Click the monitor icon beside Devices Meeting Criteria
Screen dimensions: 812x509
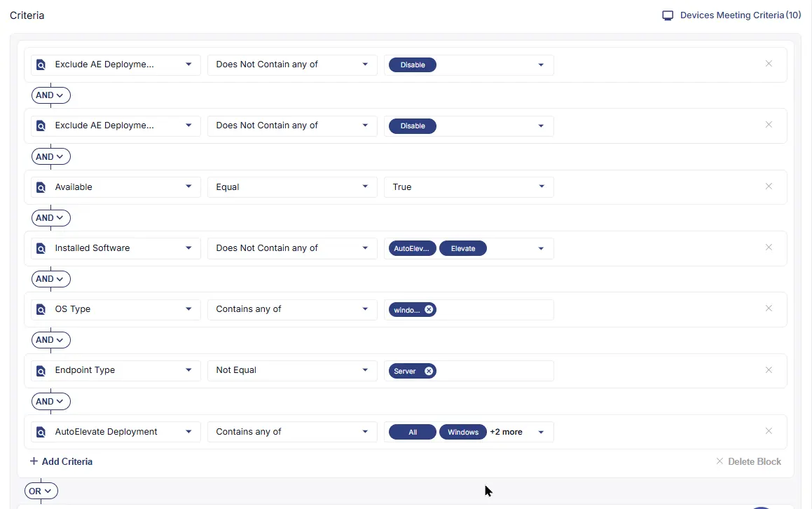click(668, 15)
